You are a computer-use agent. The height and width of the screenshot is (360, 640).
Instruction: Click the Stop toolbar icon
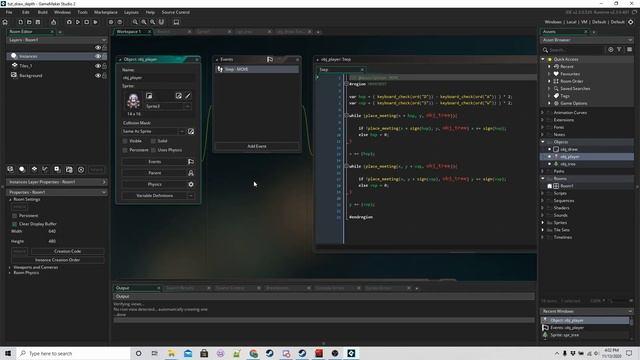[87, 22]
